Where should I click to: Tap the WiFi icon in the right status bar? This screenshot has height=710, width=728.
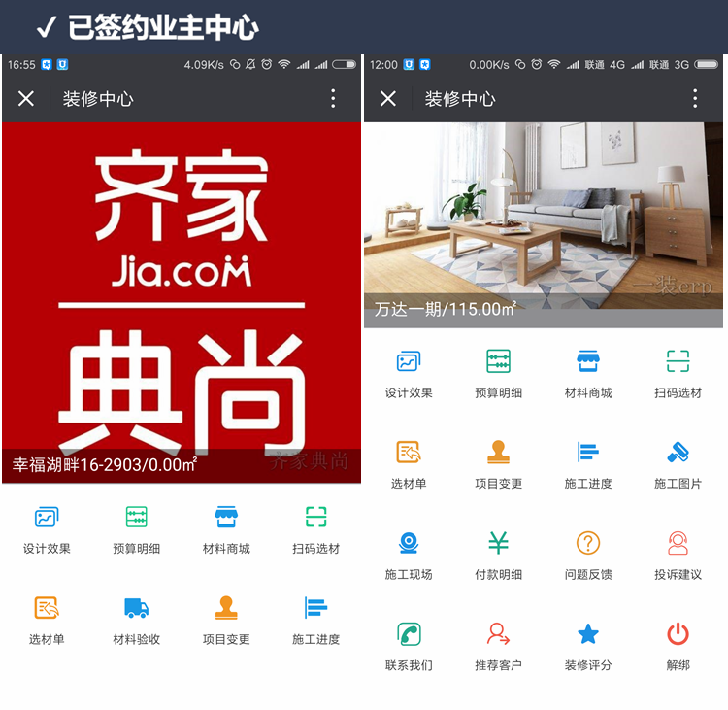pyautogui.click(x=554, y=64)
